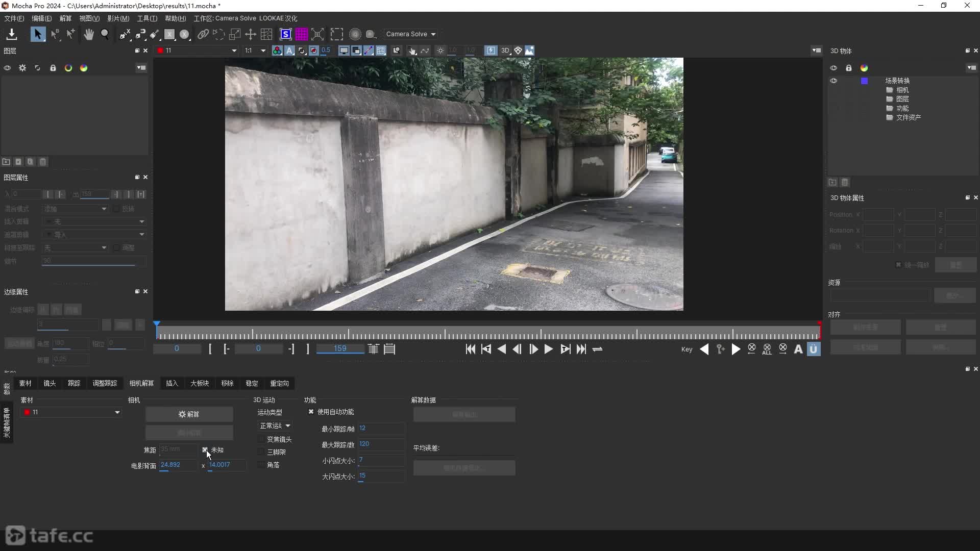
Task: Open the 工具(T) menu
Action: 147,18
